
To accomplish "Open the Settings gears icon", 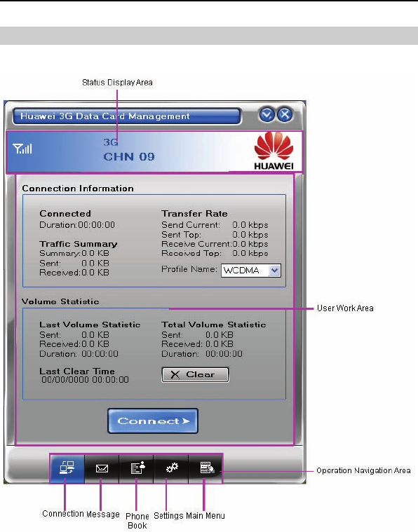I will point(171,468).
